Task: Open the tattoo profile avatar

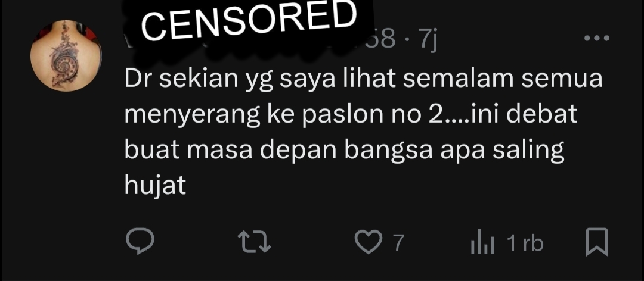Action: point(66,55)
